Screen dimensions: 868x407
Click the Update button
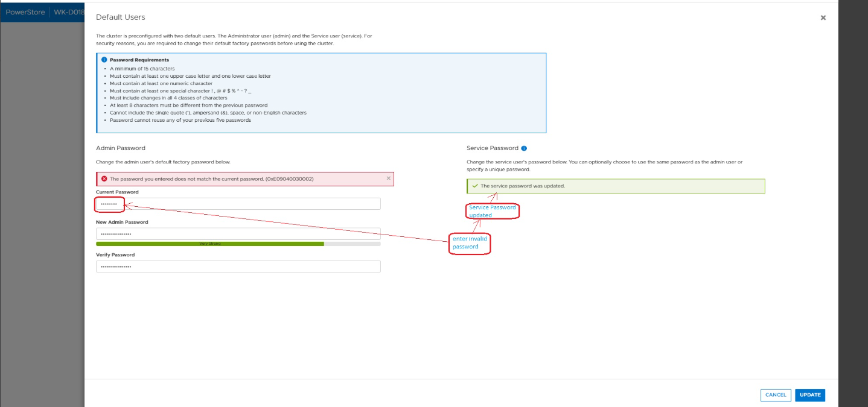click(x=809, y=395)
